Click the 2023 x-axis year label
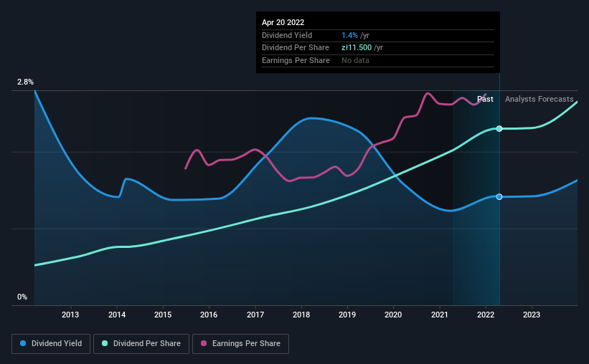This screenshot has height=364, width=589. point(532,315)
